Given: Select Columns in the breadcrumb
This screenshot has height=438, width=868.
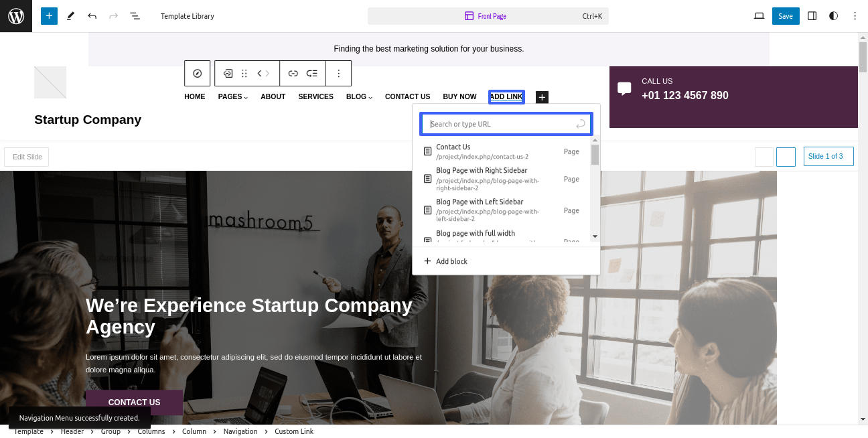Looking at the screenshot, I should coord(151,431).
